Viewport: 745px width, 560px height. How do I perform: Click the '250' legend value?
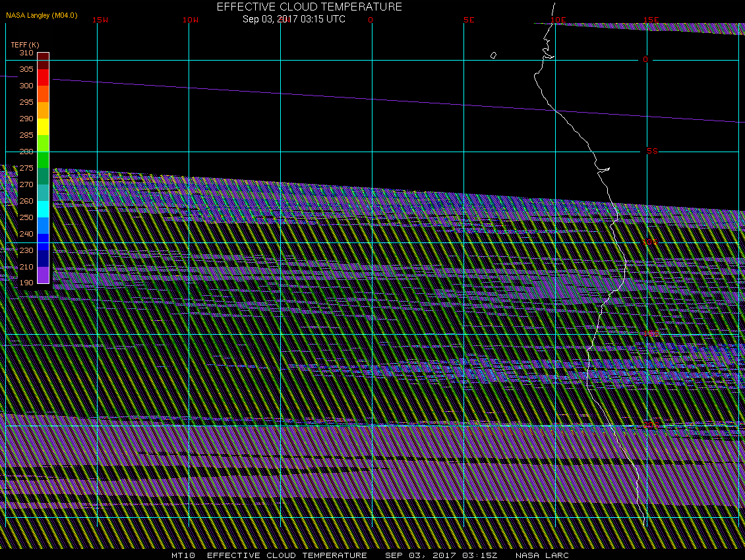pos(26,217)
